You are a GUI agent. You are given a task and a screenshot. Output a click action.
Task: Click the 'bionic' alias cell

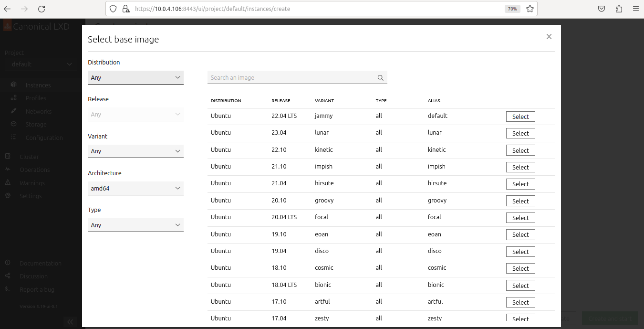pyautogui.click(x=436, y=285)
